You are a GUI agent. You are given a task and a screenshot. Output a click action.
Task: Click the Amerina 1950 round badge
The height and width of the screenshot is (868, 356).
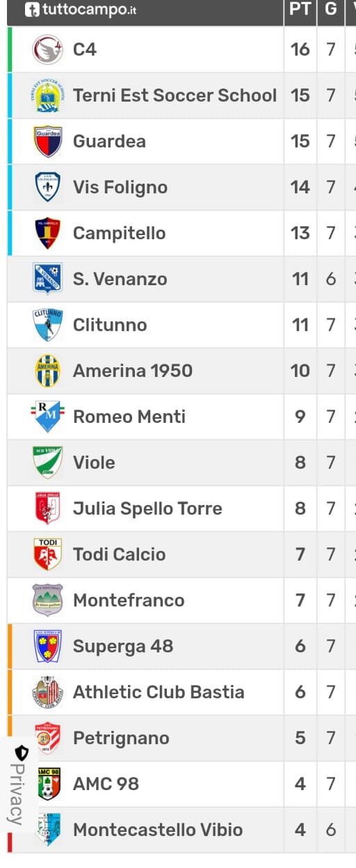click(48, 371)
